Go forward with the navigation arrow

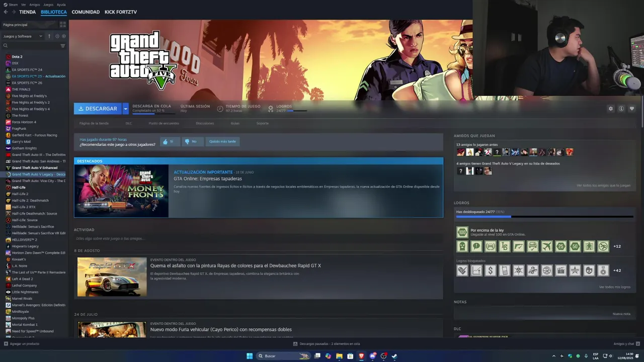tap(14, 12)
